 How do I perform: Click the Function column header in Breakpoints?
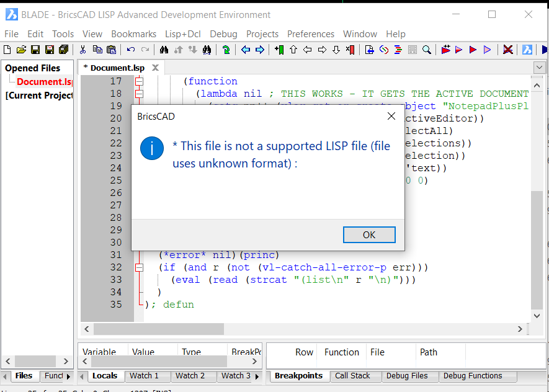pos(341,352)
